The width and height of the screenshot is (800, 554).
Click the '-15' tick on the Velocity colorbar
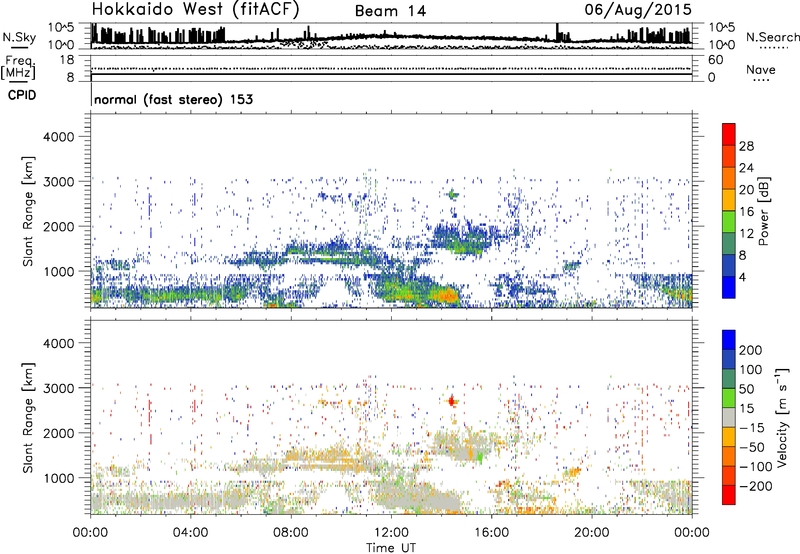point(752,428)
